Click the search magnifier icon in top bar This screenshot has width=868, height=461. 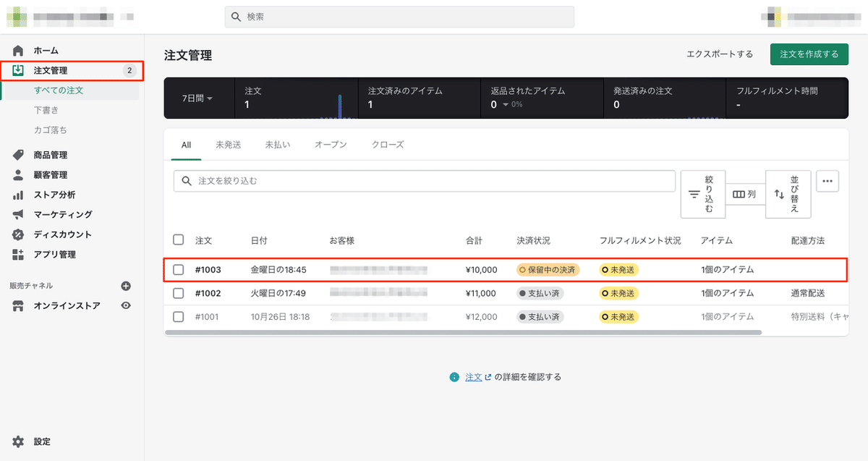point(237,17)
